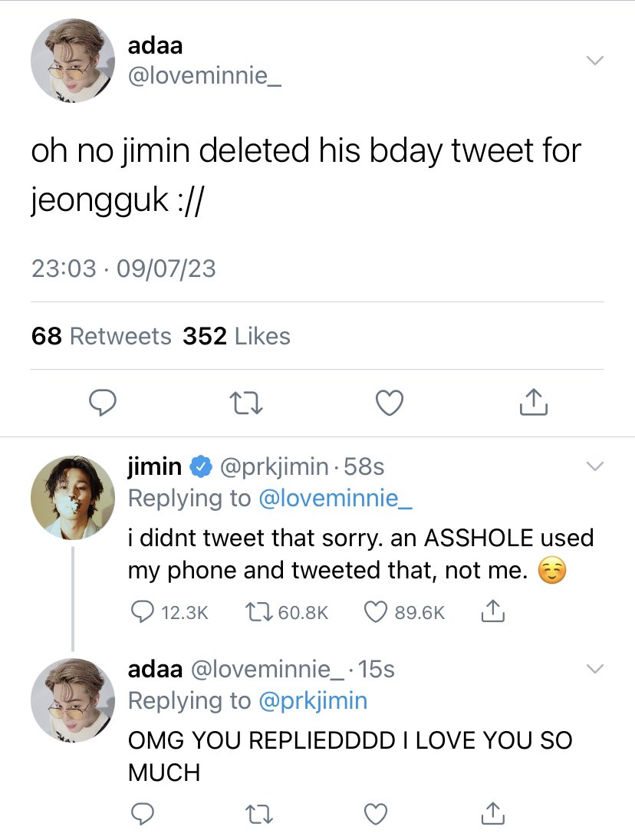Open @prkjimin mention in adaa's reply
This screenshot has width=635, height=840.
313,701
